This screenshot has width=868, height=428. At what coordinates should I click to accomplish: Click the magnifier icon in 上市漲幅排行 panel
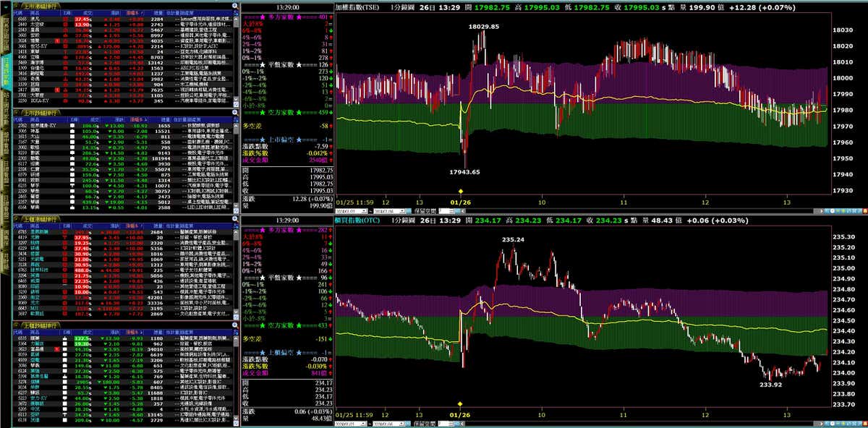pyautogui.click(x=234, y=5)
